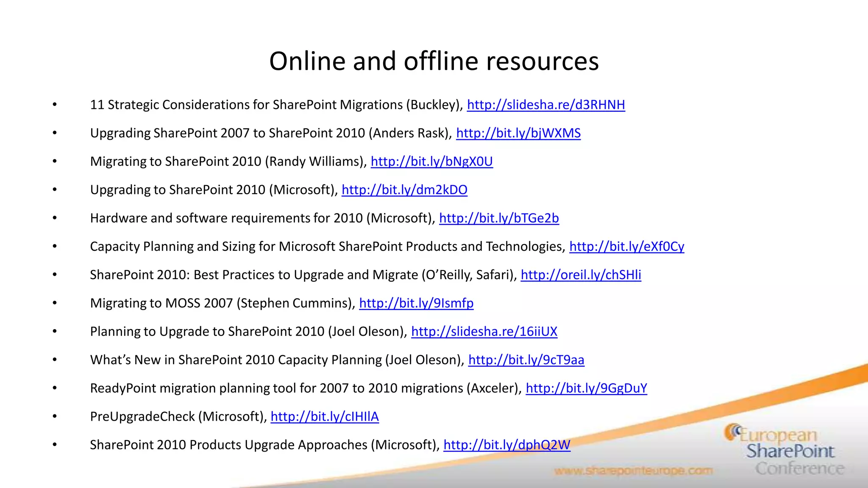Select text SharePoint 2010 Products Upgrade Approaches
The width and height of the screenshot is (868, 488).
tap(228, 445)
